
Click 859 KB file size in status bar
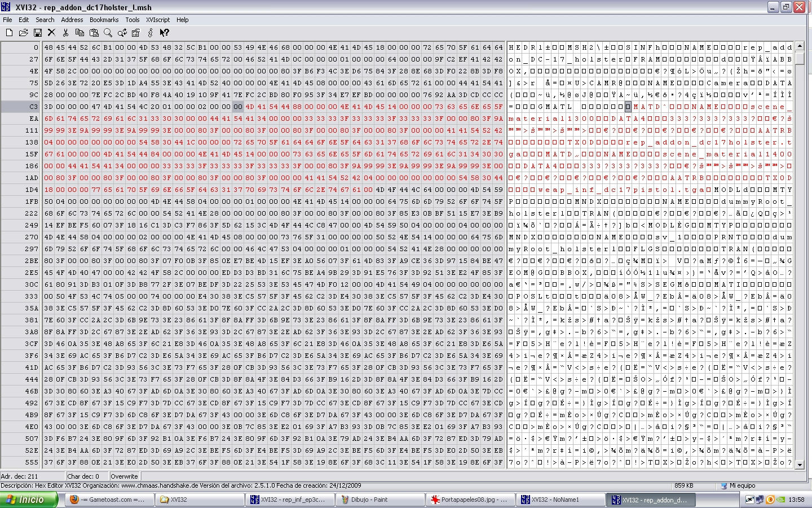click(x=683, y=485)
